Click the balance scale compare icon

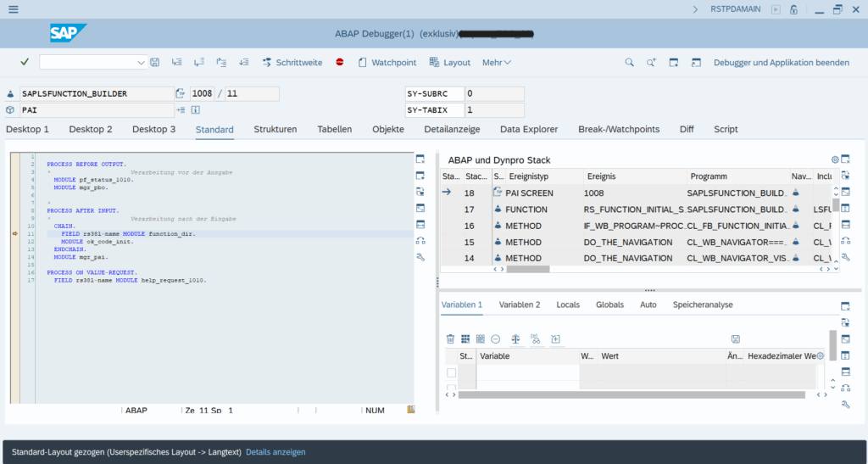click(516, 338)
